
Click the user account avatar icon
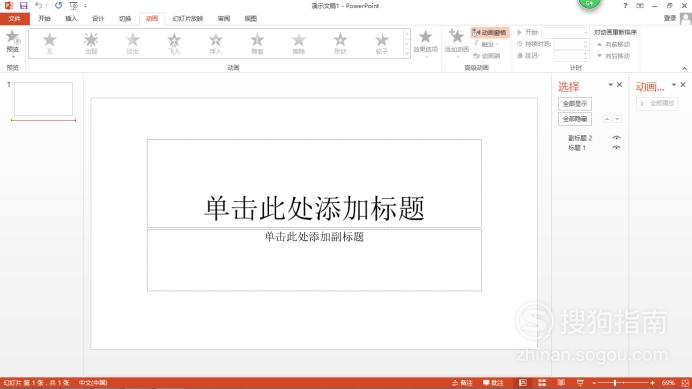(686, 19)
